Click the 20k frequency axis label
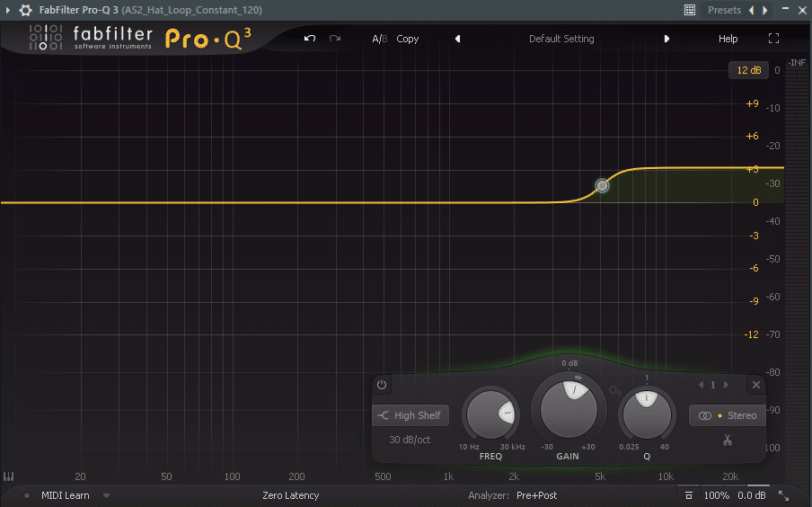 (x=730, y=476)
